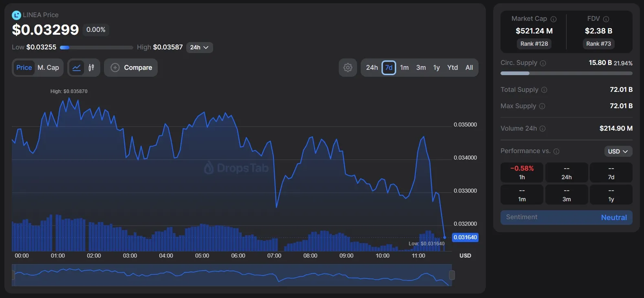Click the Rank #73 FDV badge

(598, 44)
